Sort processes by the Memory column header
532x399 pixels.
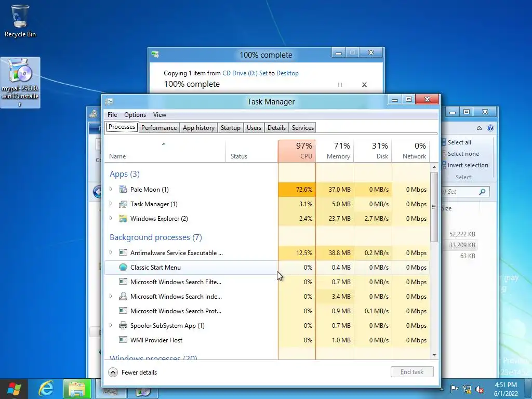pos(335,151)
